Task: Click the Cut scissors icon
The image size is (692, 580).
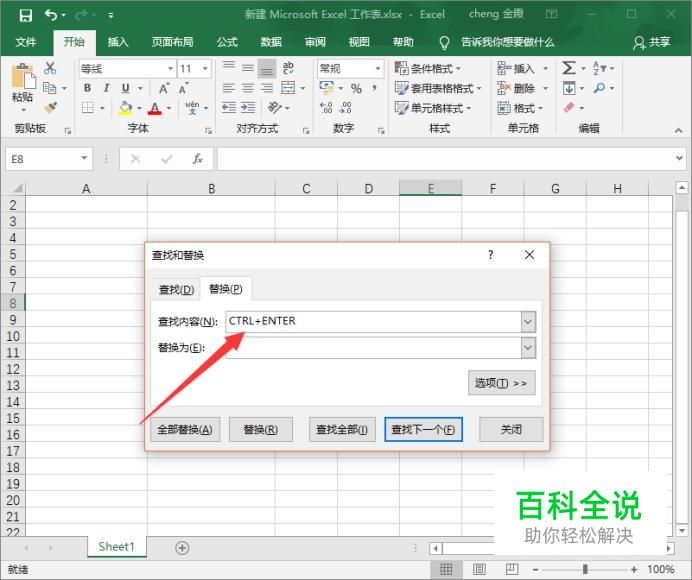Action: click(50, 68)
